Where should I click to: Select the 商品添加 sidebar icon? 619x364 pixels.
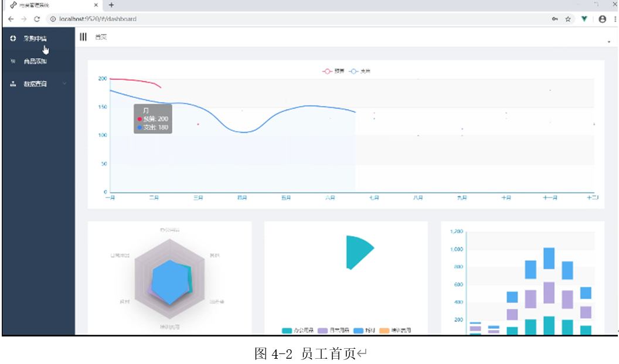13,61
